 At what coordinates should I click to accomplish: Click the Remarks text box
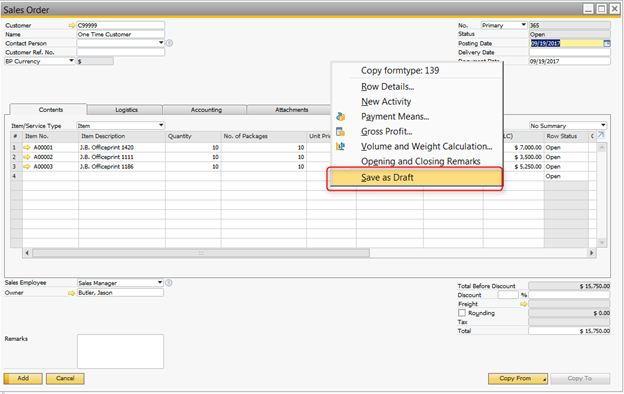(120, 351)
